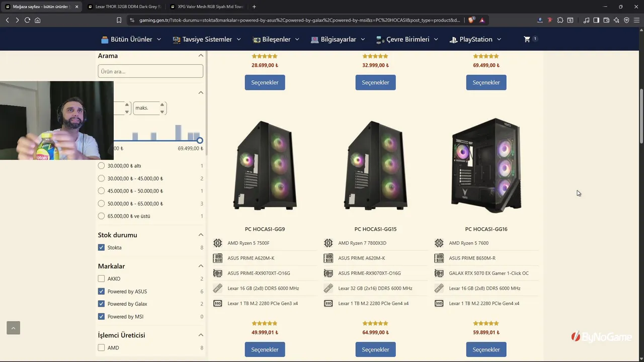The width and height of the screenshot is (644, 362).
Task: Toggle the browser sidebar panel icon
Action: (596, 20)
